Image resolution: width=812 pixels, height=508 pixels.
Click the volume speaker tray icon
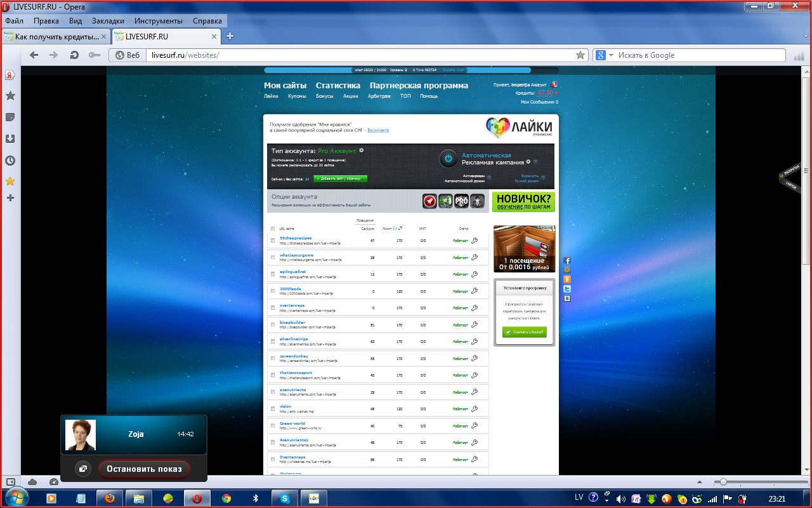(620, 498)
